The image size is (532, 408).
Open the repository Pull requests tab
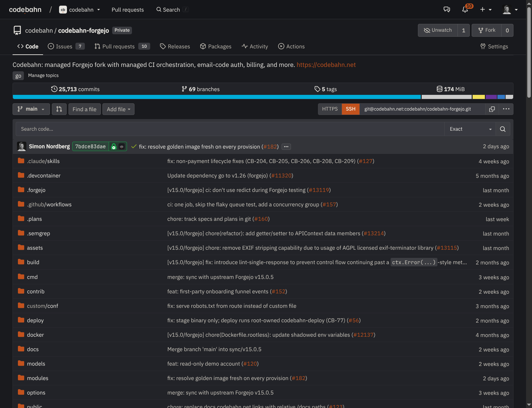tap(122, 46)
